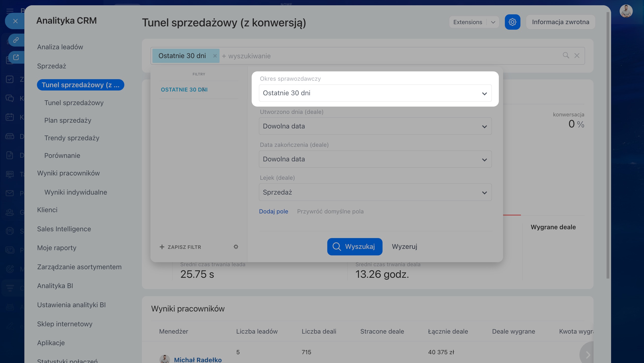The width and height of the screenshot is (644, 363).
Task: Click the magnifier icon in search bar
Action: point(566,55)
